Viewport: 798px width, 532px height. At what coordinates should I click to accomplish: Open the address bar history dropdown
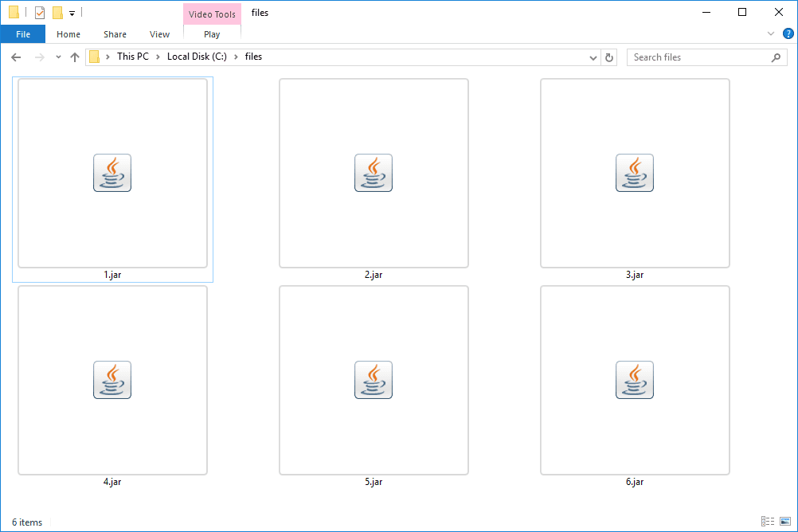click(x=593, y=57)
